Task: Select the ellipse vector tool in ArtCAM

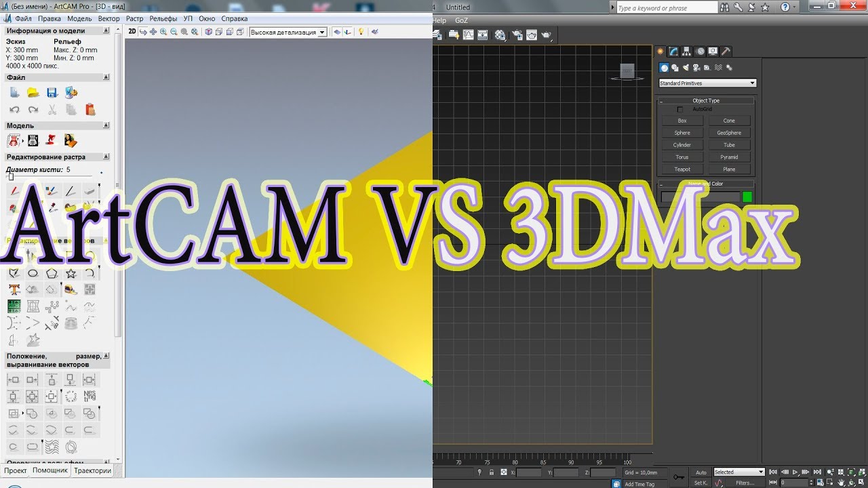Action: point(33,273)
